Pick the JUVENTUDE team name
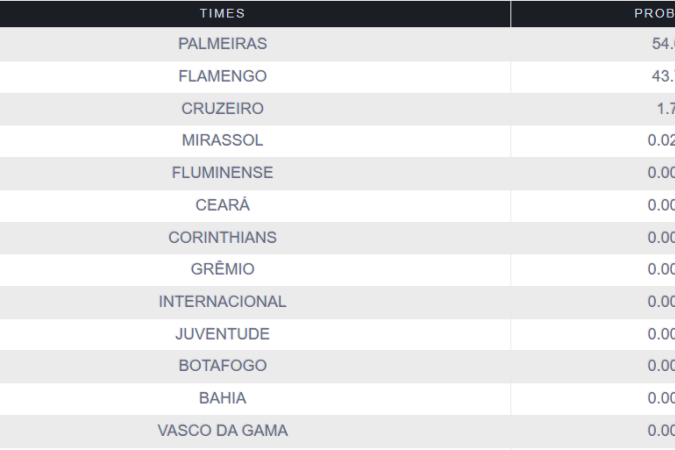This screenshot has height=450, width=675. [222, 333]
